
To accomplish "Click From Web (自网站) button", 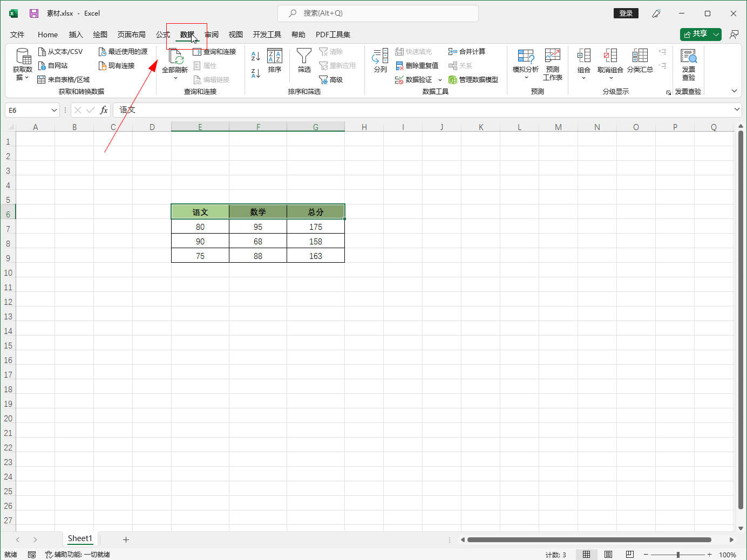I will (53, 66).
